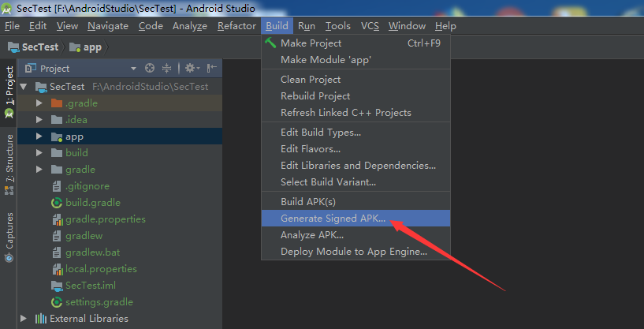Open the Run menu
This screenshot has width=644, height=329.
(x=306, y=26)
